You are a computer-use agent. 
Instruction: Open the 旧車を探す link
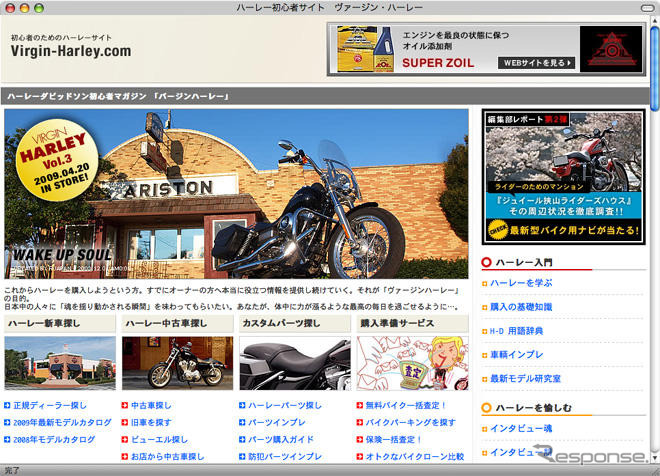(x=151, y=422)
